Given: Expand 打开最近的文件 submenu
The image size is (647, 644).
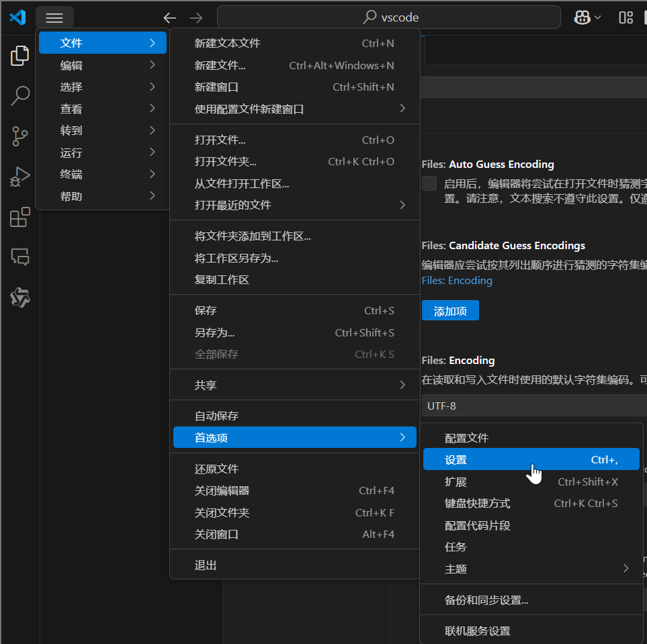Looking at the screenshot, I should pyautogui.click(x=295, y=205).
